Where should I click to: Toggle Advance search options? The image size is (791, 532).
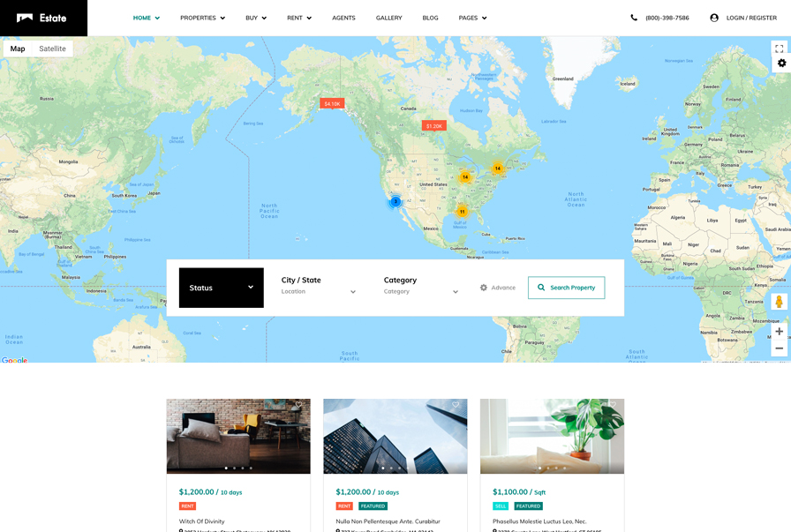tap(498, 288)
